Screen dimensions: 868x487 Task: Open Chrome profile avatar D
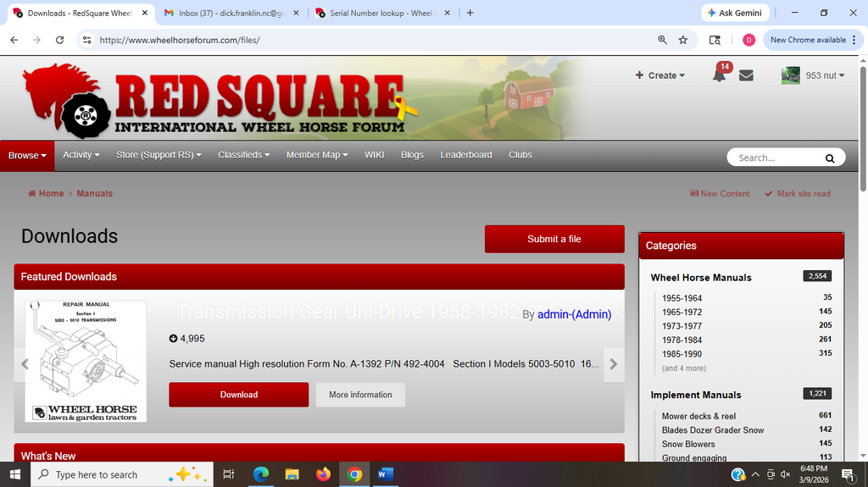click(x=748, y=40)
